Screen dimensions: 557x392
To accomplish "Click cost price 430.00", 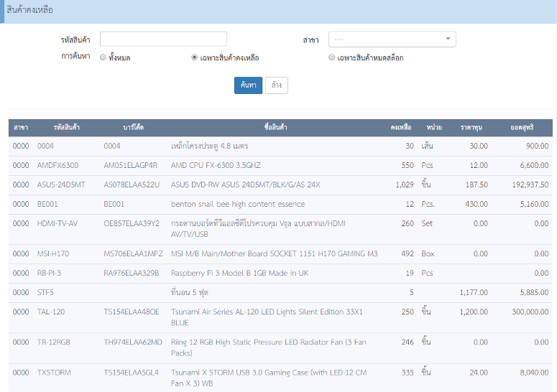I will pos(477,205).
